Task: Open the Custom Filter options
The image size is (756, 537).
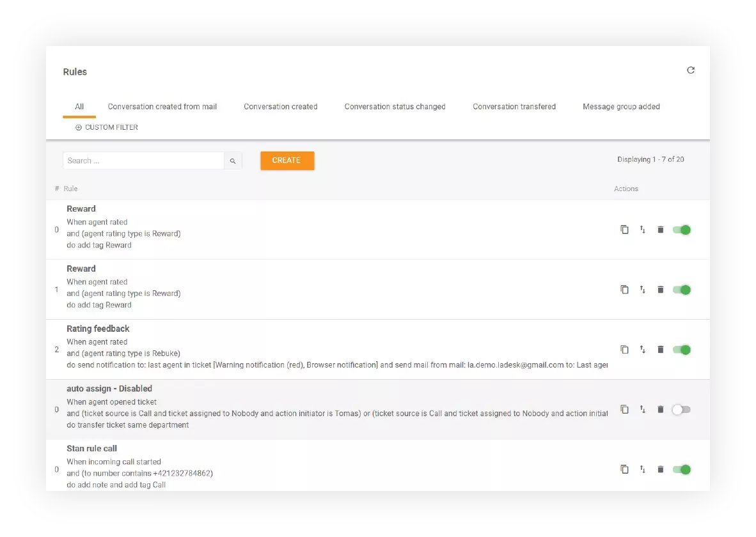Action: [106, 127]
